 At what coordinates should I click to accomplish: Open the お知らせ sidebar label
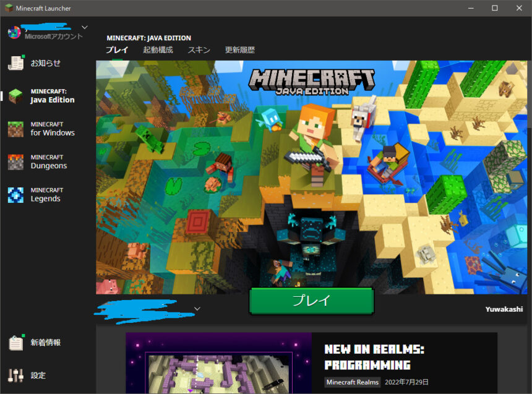tap(45, 63)
